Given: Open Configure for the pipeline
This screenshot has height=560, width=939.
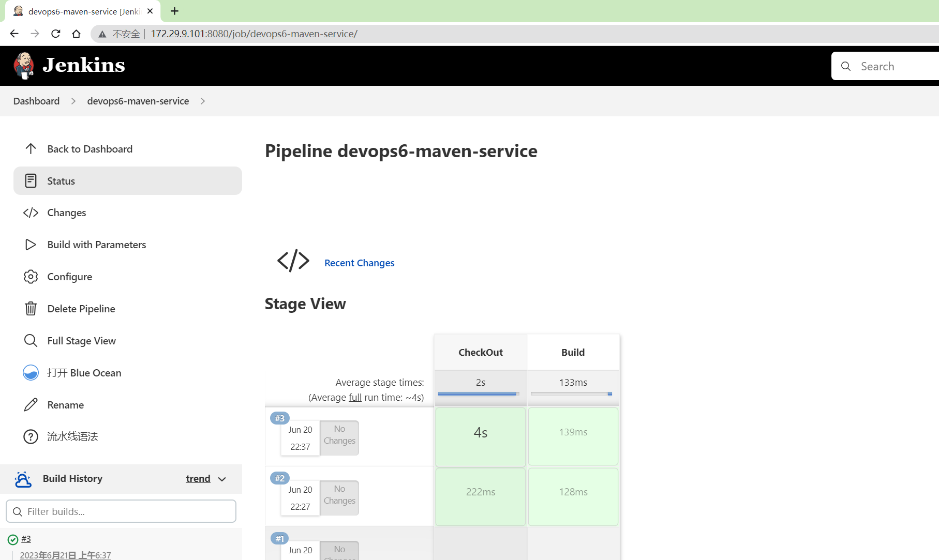Looking at the screenshot, I should 70,277.
